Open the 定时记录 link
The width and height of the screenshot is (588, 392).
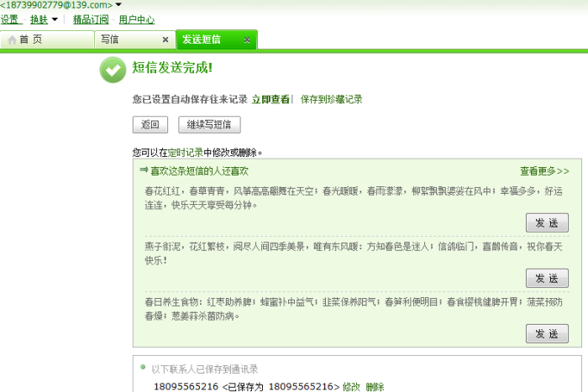[186, 153]
